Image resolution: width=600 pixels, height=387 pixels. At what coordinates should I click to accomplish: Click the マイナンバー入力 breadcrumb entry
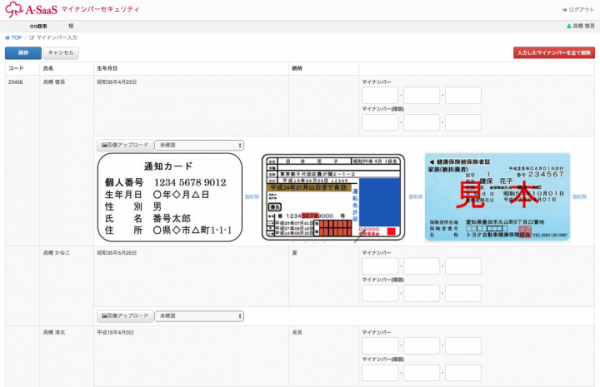click(53, 38)
